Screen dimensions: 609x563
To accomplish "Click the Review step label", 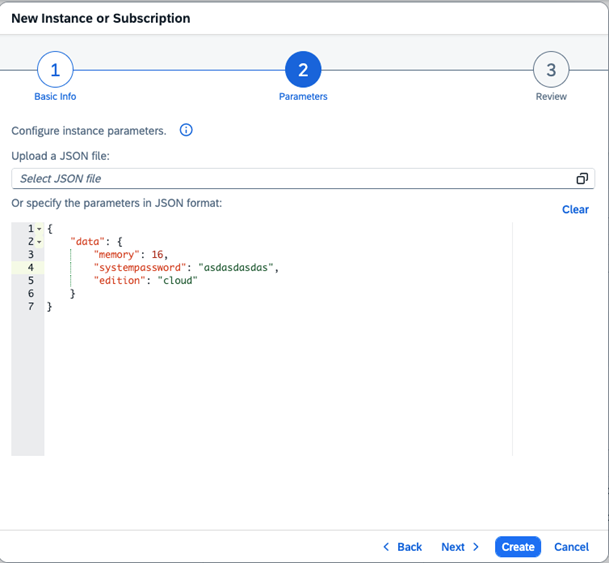I will pyautogui.click(x=551, y=97).
